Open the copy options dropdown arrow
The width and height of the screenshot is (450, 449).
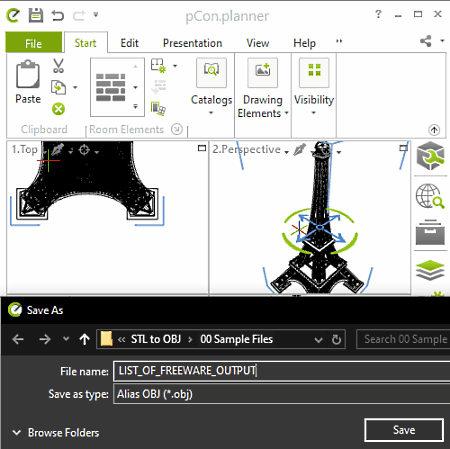75,87
